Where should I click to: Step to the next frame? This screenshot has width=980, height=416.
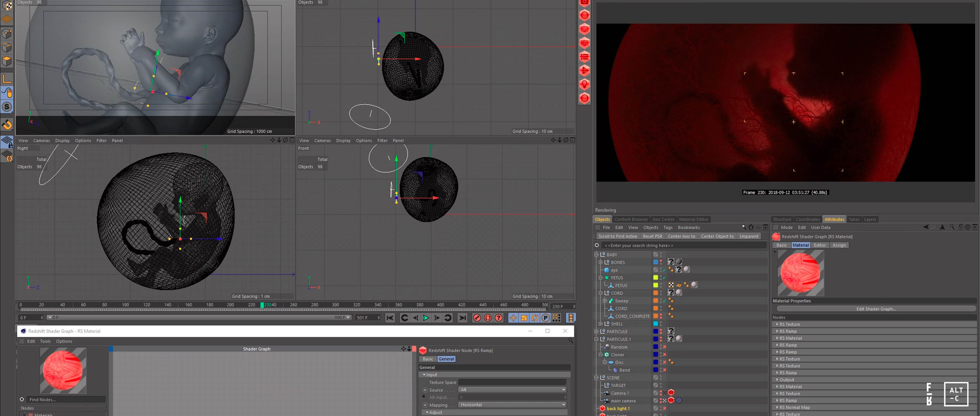[x=436, y=318]
